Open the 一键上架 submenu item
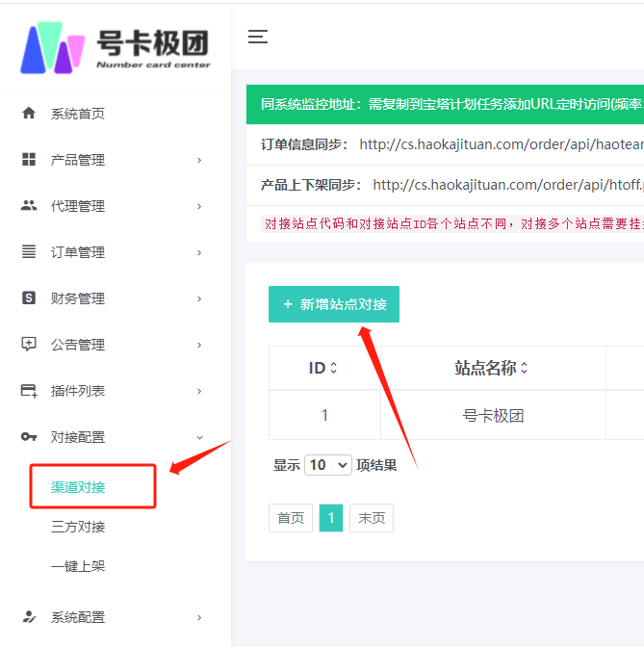Screen dimensions: 644x647 coord(78,566)
